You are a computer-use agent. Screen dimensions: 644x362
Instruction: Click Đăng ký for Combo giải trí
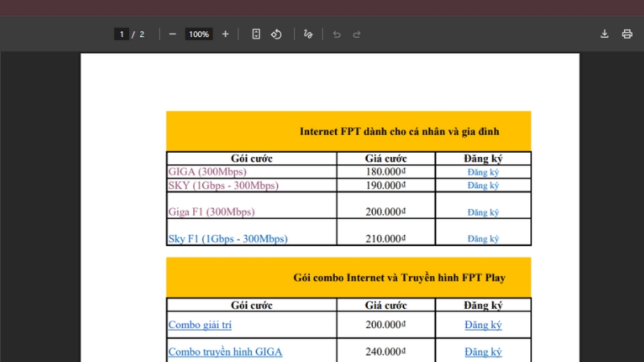click(x=483, y=325)
